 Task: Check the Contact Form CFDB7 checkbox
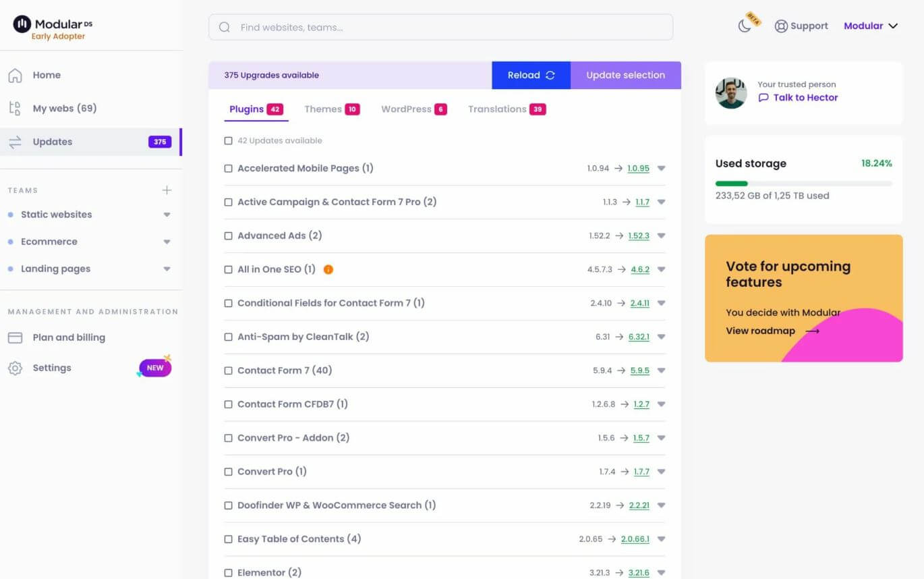tap(228, 404)
